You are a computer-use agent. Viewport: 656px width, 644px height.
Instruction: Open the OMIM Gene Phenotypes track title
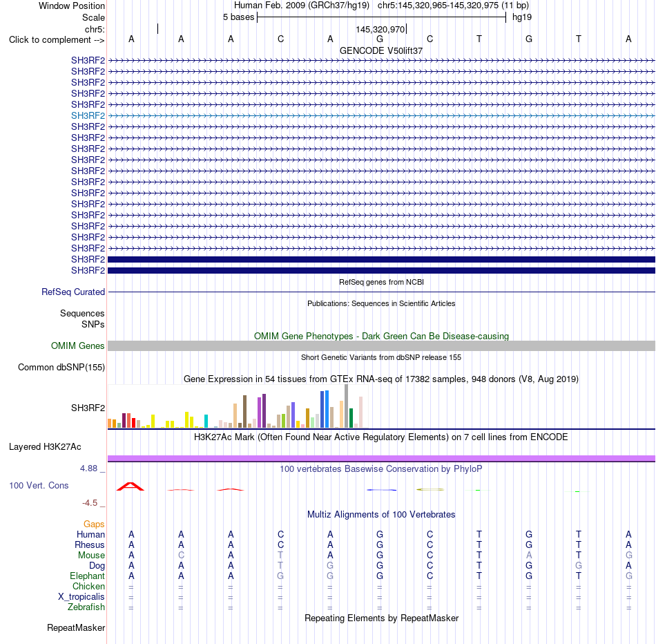381,337
